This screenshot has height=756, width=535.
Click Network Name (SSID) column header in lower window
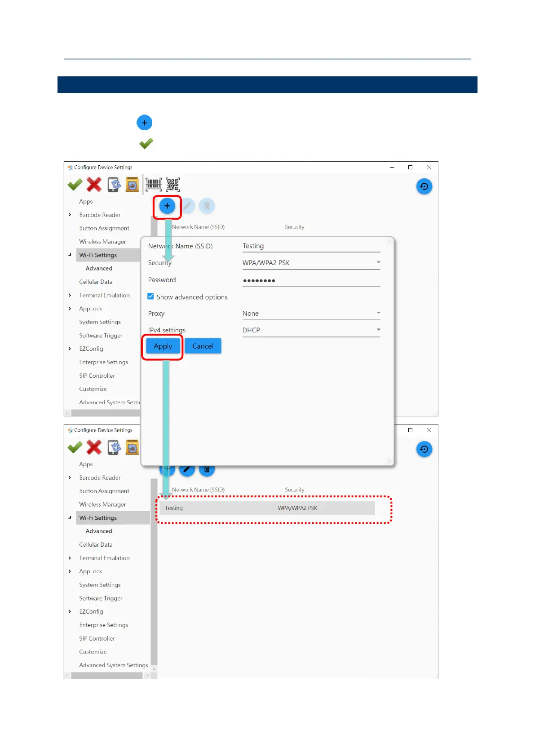click(198, 490)
